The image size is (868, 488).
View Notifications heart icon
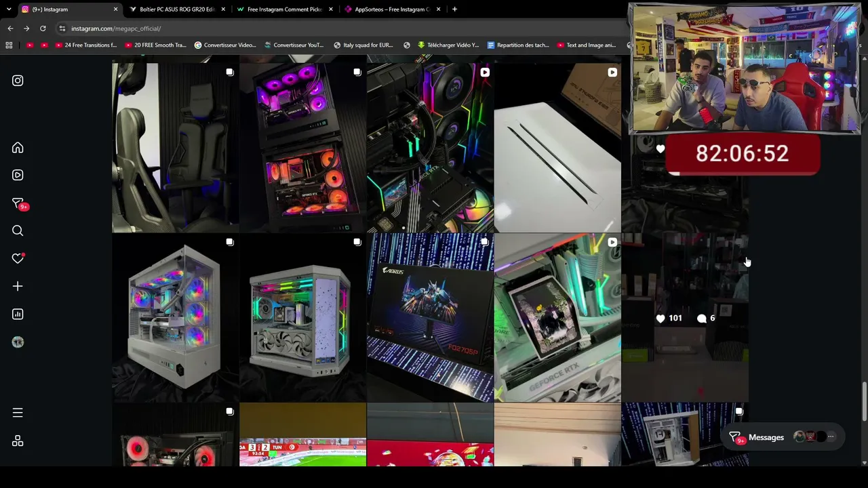(x=18, y=258)
